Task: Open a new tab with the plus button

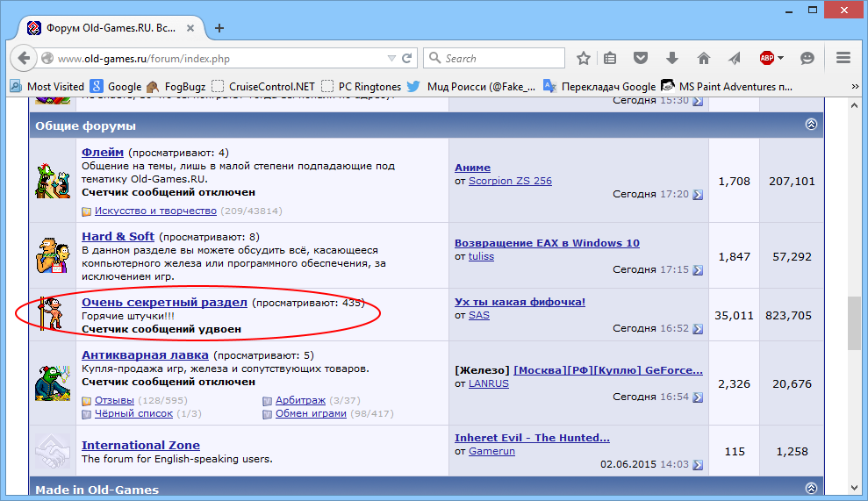Action: (219, 28)
